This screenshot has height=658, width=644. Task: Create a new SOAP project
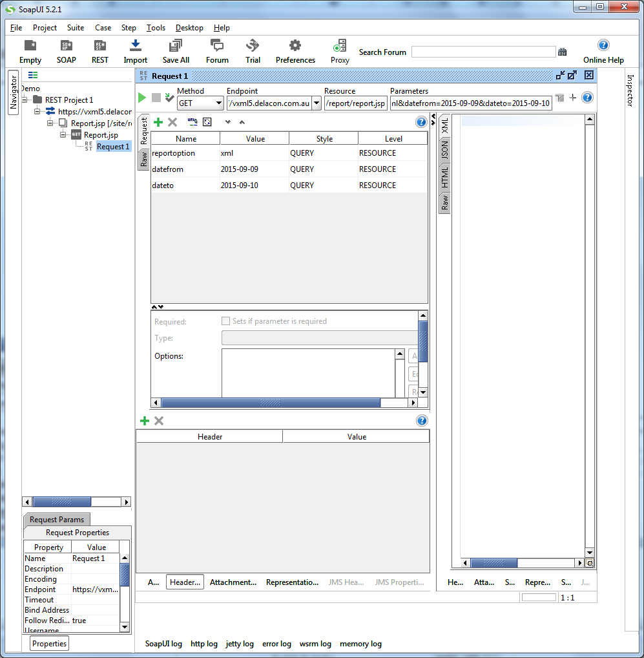coord(67,52)
